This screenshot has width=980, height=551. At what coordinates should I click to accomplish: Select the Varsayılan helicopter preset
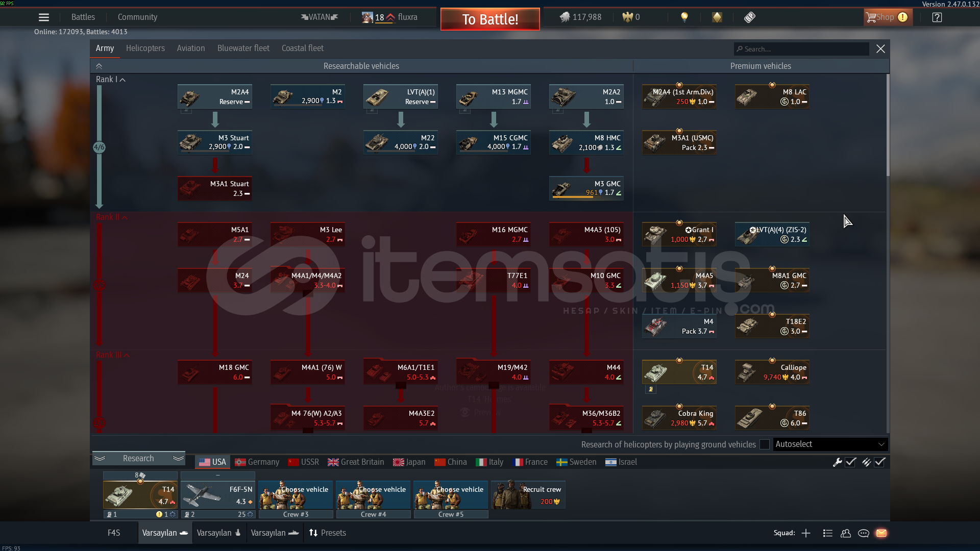[219, 533]
